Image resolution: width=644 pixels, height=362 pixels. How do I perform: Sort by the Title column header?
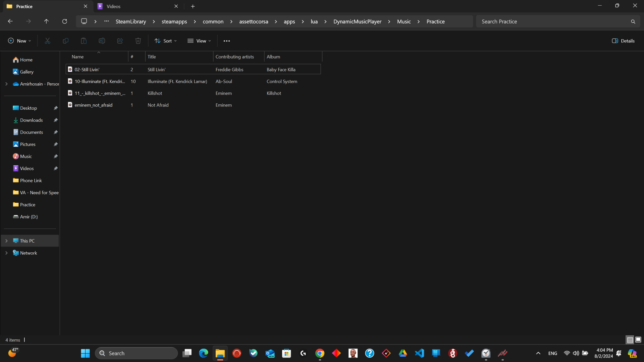(179, 57)
